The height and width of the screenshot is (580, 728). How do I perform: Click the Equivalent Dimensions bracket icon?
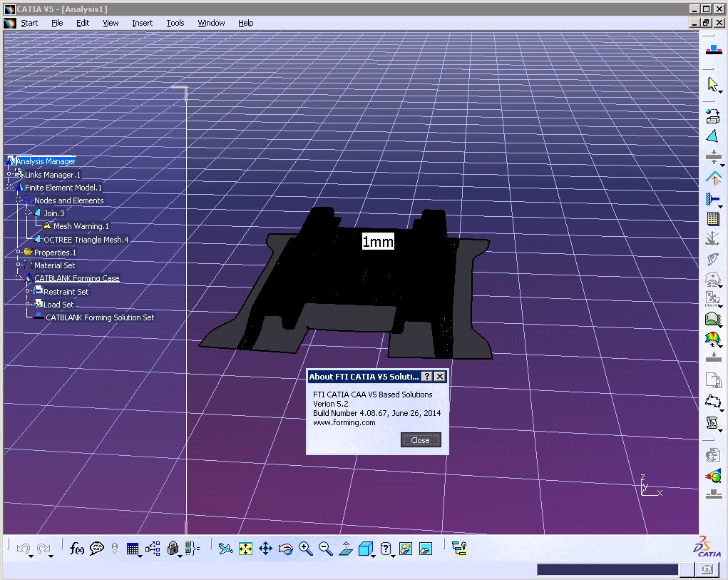(x=192, y=549)
